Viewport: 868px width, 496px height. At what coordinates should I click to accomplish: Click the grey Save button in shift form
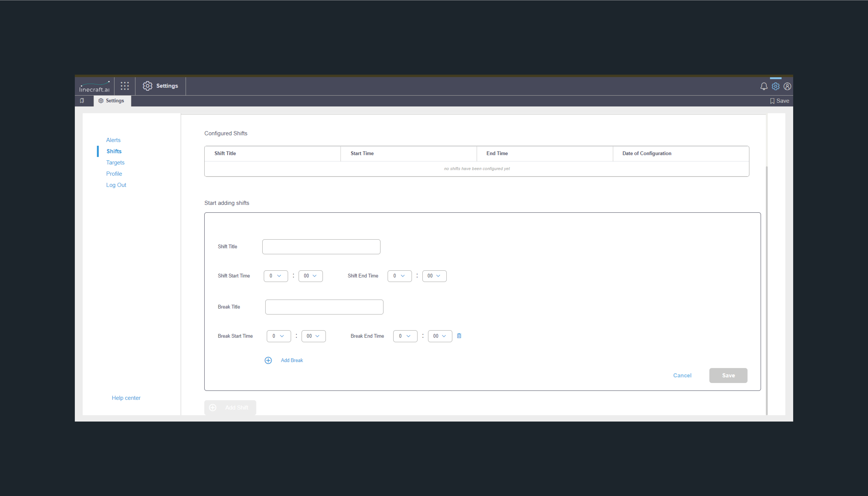(728, 375)
